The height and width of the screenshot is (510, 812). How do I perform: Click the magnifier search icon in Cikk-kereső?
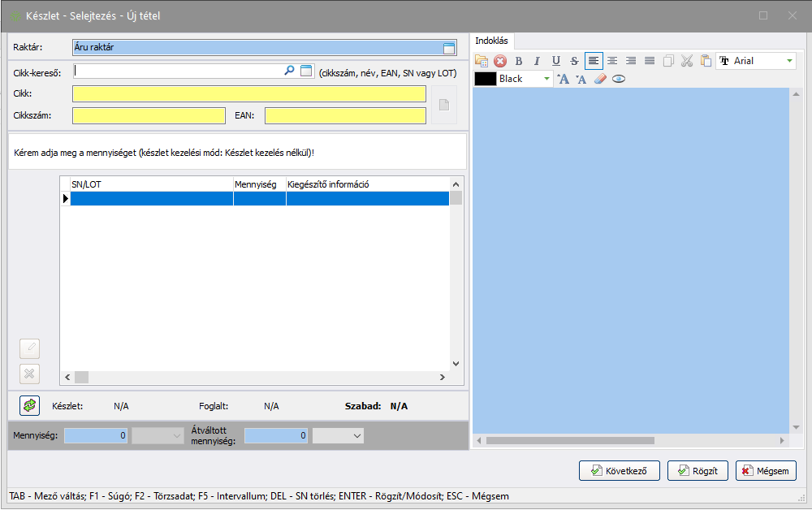289,71
